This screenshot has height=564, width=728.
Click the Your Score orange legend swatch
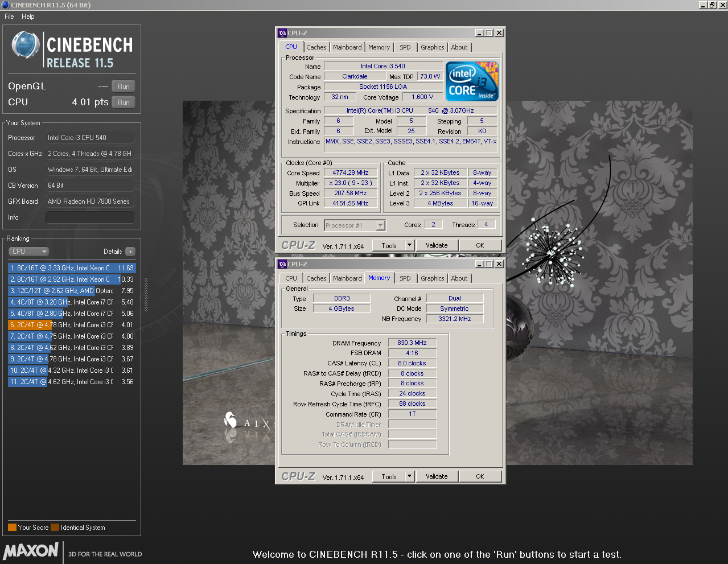click(x=12, y=528)
